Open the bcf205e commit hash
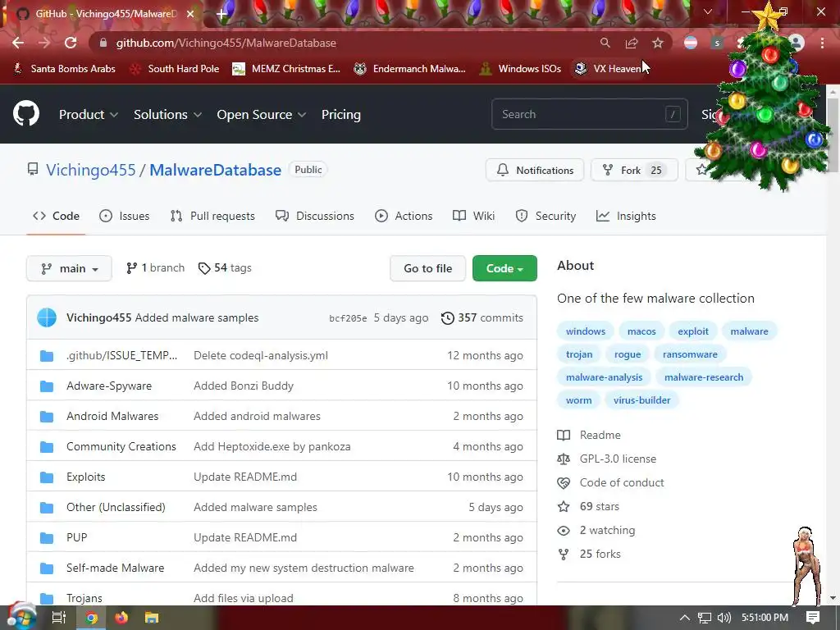This screenshot has height=630, width=840. click(348, 318)
